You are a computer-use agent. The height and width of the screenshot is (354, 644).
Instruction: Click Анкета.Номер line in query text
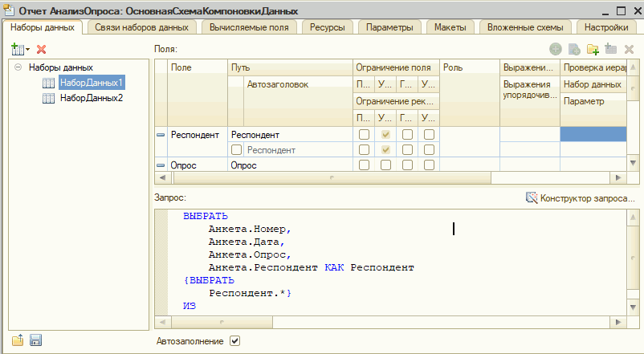[250, 229]
